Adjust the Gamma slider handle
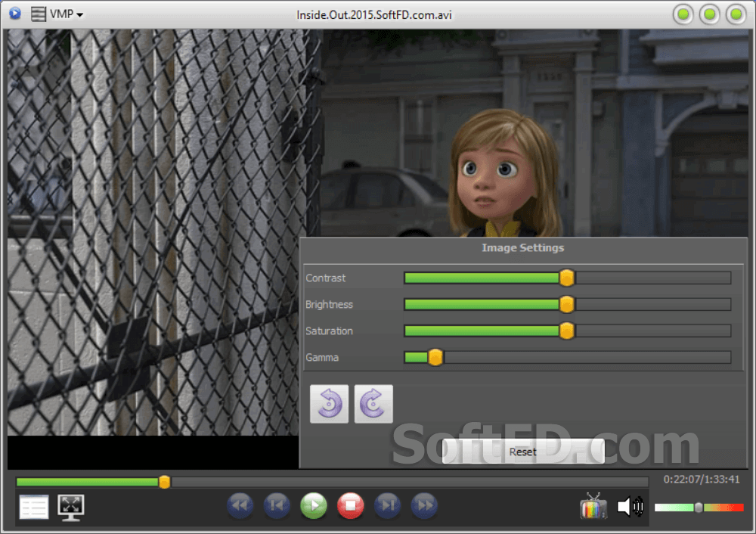Viewport: 756px width, 534px height. point(435,358)
